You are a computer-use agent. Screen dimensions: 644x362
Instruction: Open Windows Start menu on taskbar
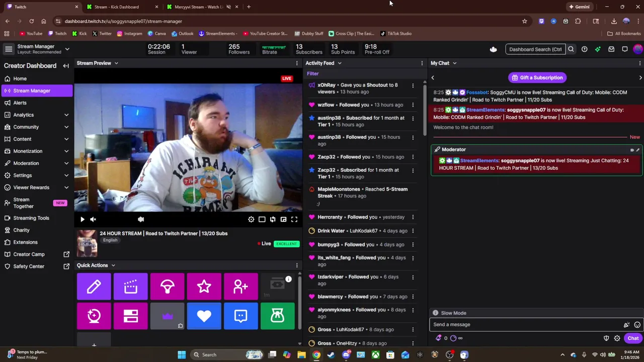pos(182,355)
